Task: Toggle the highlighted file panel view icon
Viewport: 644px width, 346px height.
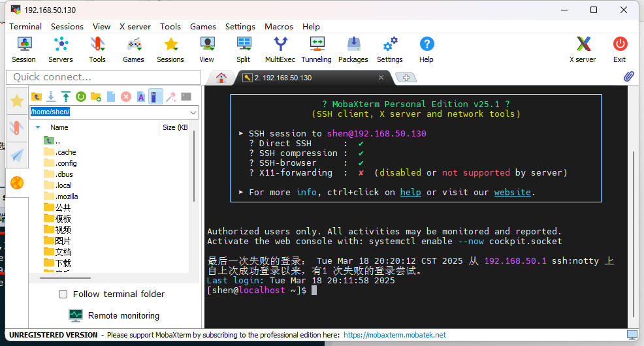Action: [x=155, y=97]
